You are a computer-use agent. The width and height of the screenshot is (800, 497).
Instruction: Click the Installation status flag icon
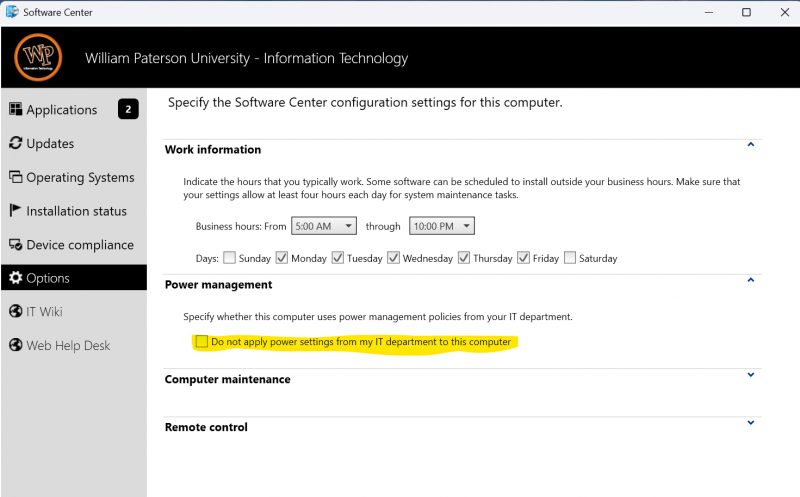[16, 211]
